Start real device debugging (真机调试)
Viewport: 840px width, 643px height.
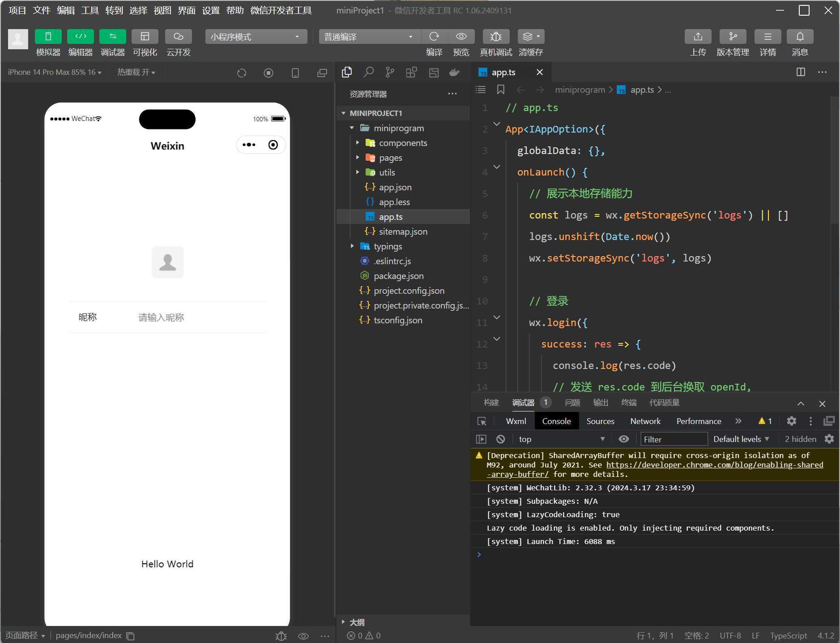496,37
